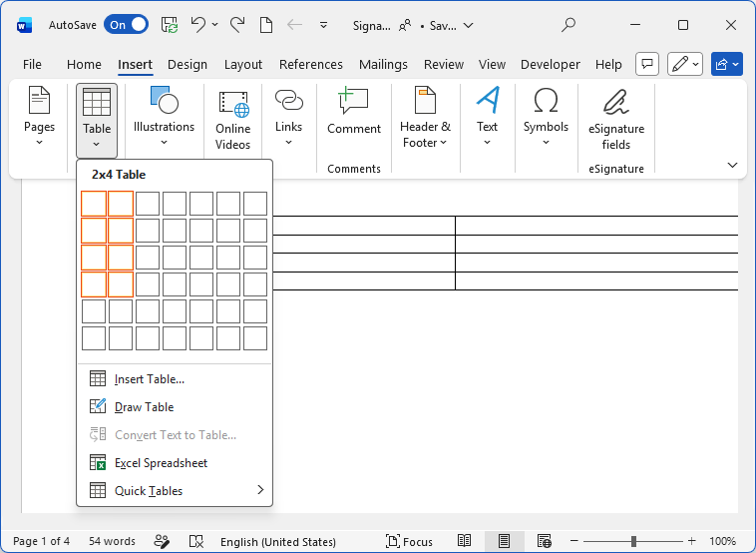The image size is (756, 553).
Task: Click the Undo arrow icon
Action: coord(197,24)
